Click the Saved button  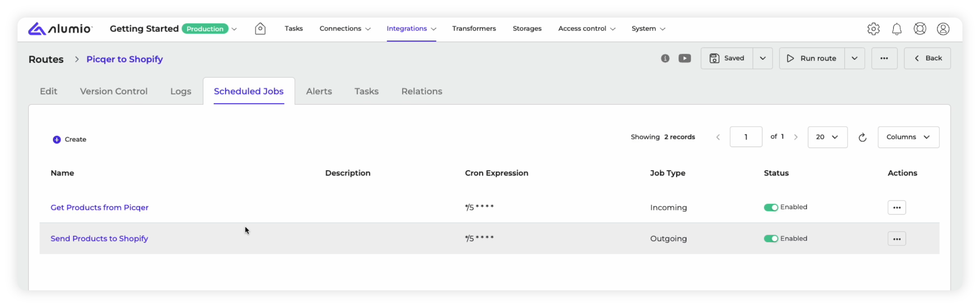727,58
